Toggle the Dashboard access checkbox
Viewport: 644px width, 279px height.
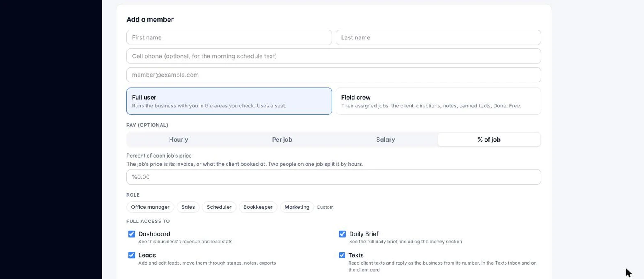[x=131, y=234]
